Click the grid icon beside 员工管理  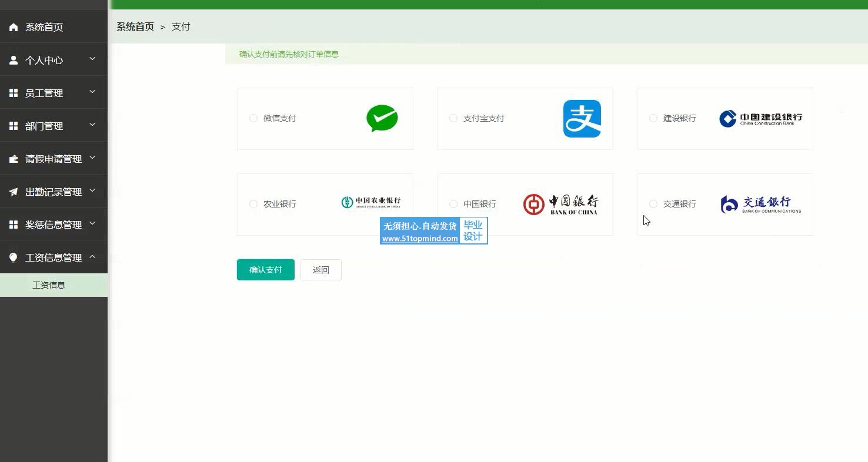pos(14,93)
